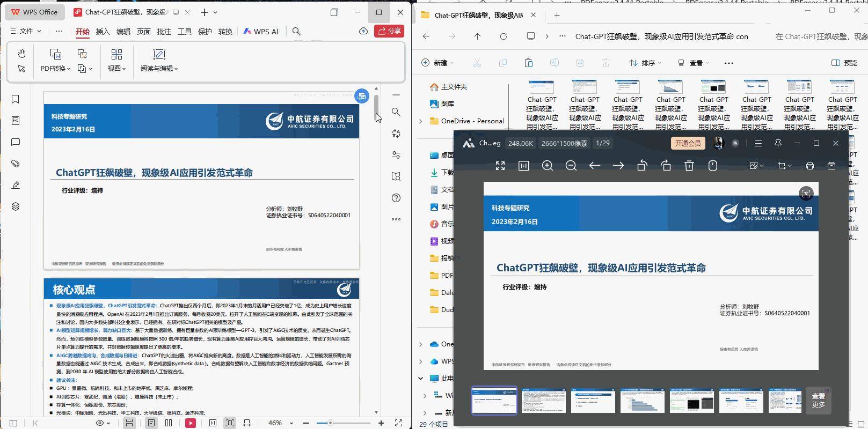This screenshot has height=429, width=868.
Task: Open the page thumbnails panel in WPS sidebar
Action: coord(16,121)
